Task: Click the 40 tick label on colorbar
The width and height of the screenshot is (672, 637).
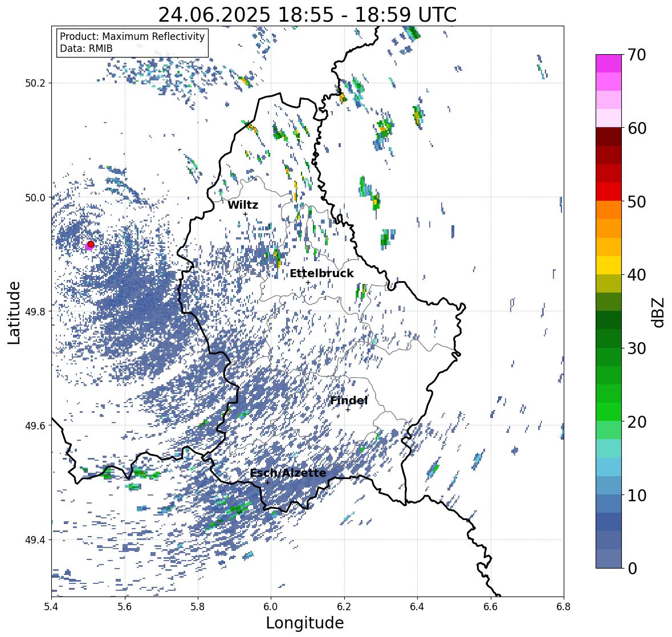Action: 637,275
